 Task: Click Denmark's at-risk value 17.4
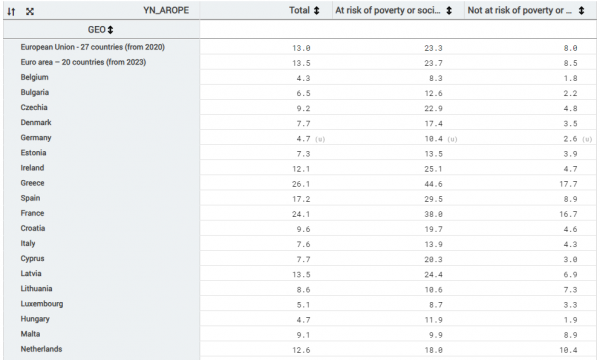[x=433, y=124]
